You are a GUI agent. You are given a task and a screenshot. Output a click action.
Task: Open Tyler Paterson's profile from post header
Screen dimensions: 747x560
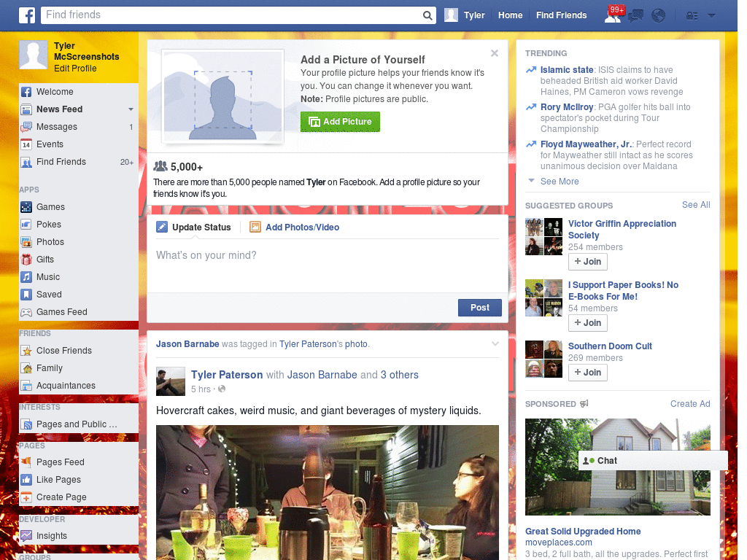[227, 375]
